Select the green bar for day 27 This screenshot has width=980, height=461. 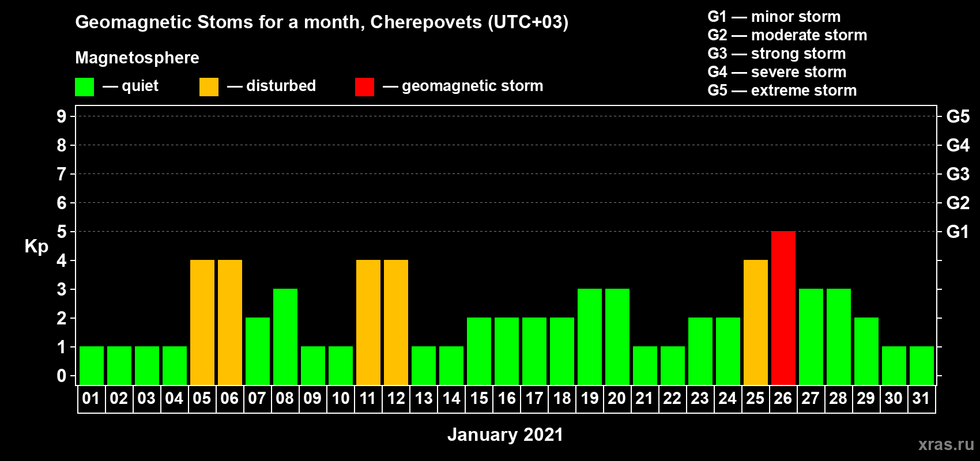(811, 337)
